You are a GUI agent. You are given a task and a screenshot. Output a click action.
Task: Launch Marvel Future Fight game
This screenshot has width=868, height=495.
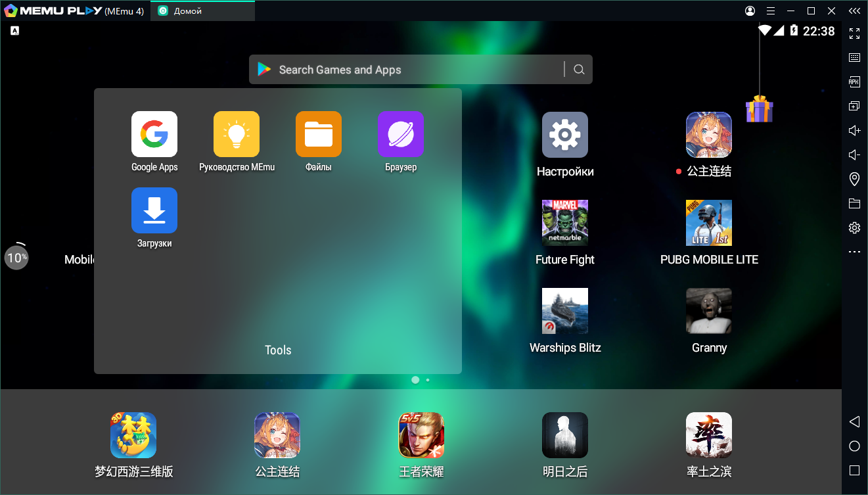coord(565,223)
